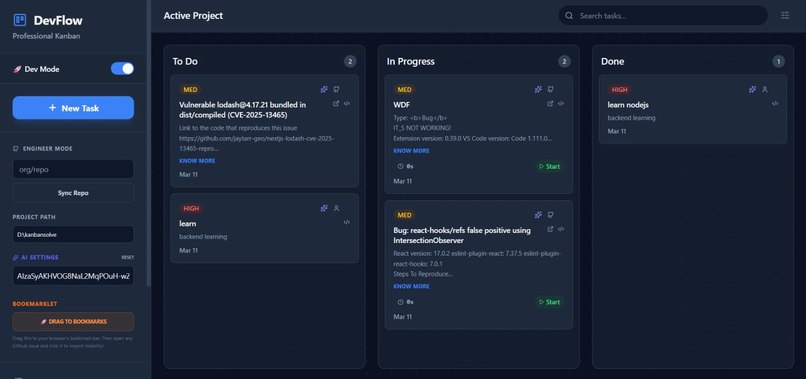Click the 'To Do' column heading
This screenshot has height=379, width=806.
click(x=185, y=61)
